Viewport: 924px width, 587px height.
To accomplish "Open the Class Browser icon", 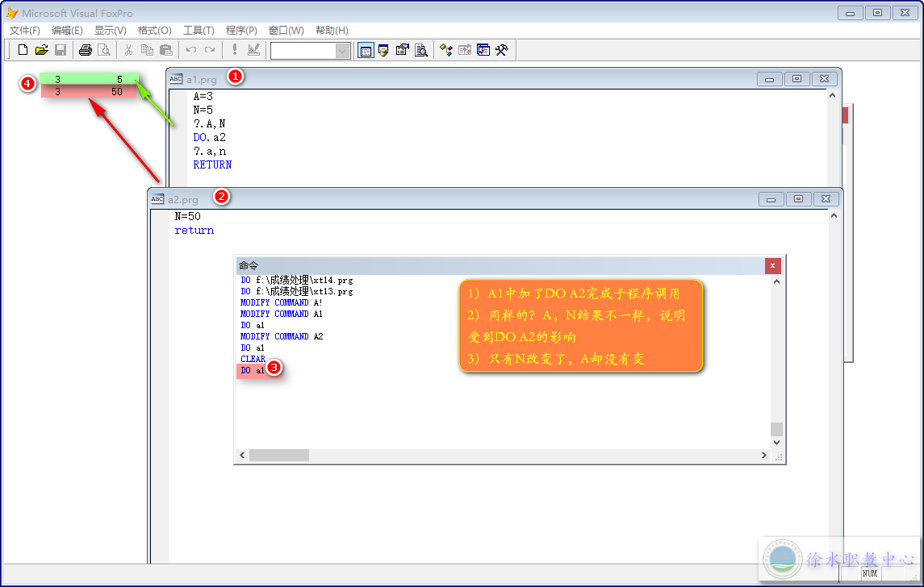I will point(446,50).
